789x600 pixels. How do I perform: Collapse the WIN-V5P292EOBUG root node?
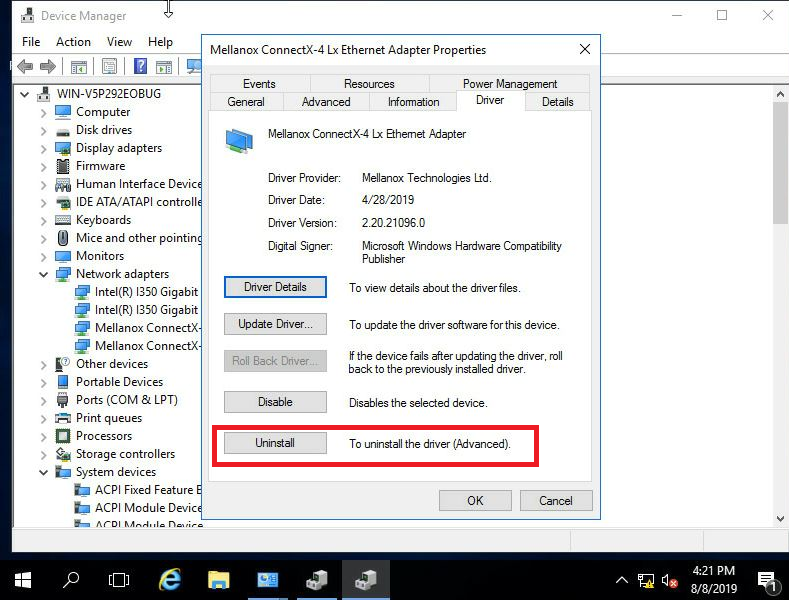24,94
